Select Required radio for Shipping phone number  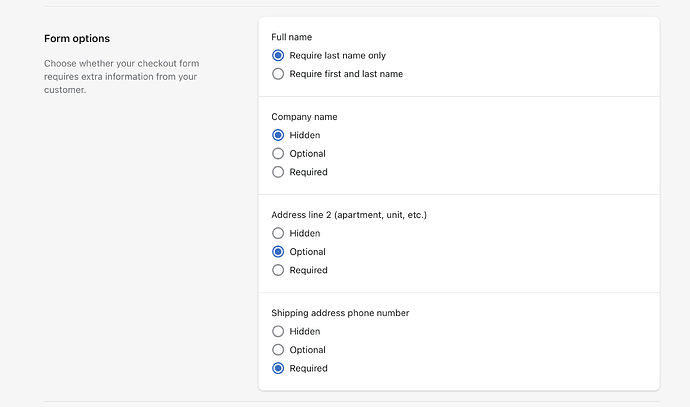point(278,368)
